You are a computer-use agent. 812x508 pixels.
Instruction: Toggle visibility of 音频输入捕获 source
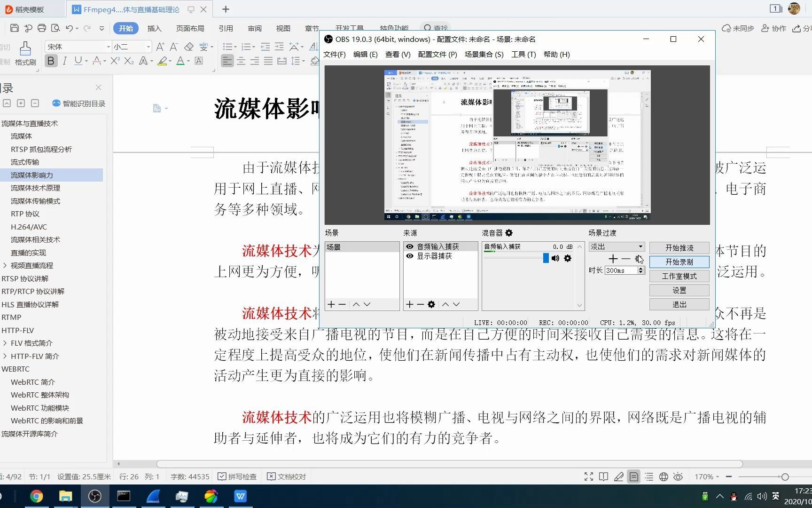(x=410, y=246)
